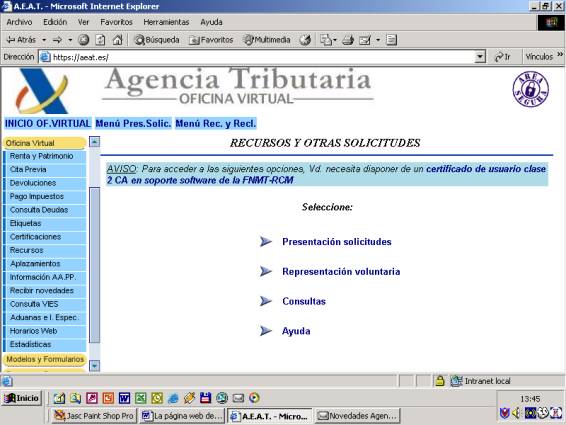
Task: Open the Atrás history dropdown arrow
Action: coord(44,40)
